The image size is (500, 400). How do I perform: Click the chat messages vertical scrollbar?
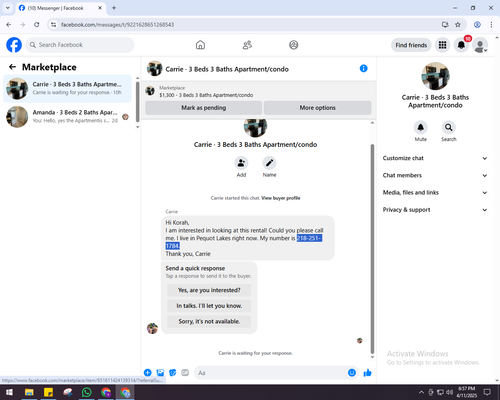coord(372,248)
